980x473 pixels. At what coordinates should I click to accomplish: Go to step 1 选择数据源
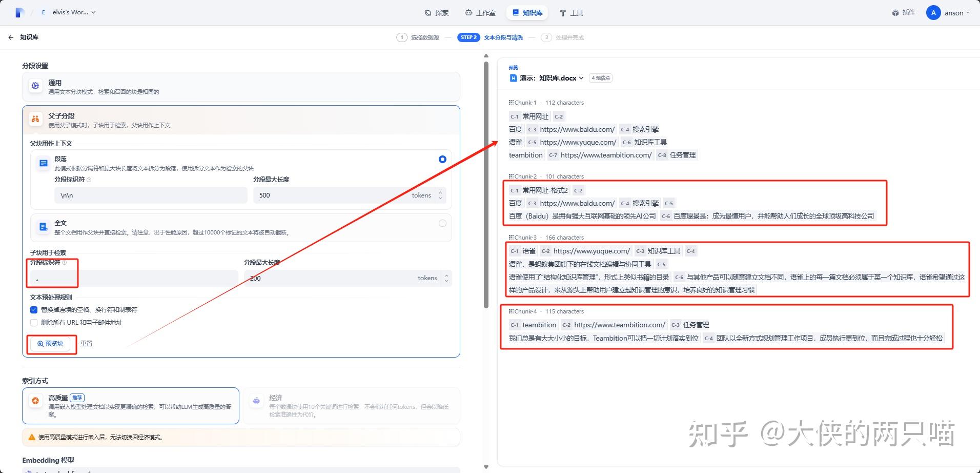tap(418, 37)
